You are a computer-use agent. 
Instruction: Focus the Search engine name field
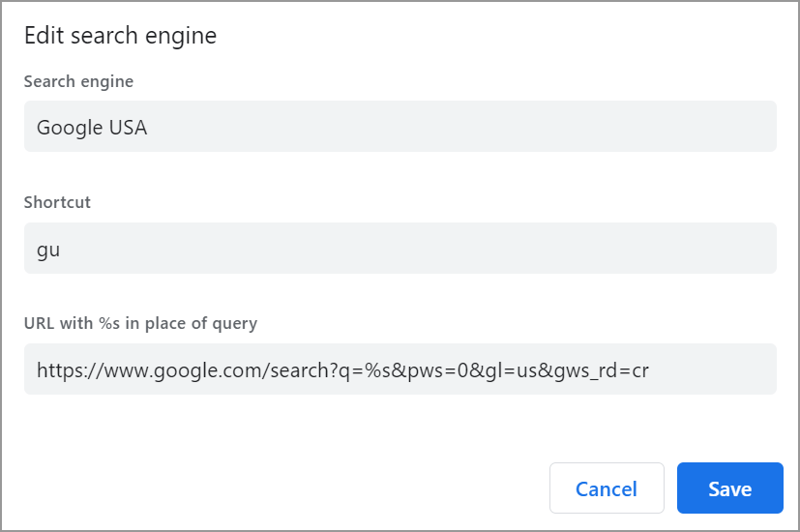pyautogui.click(x=400, y=127)
